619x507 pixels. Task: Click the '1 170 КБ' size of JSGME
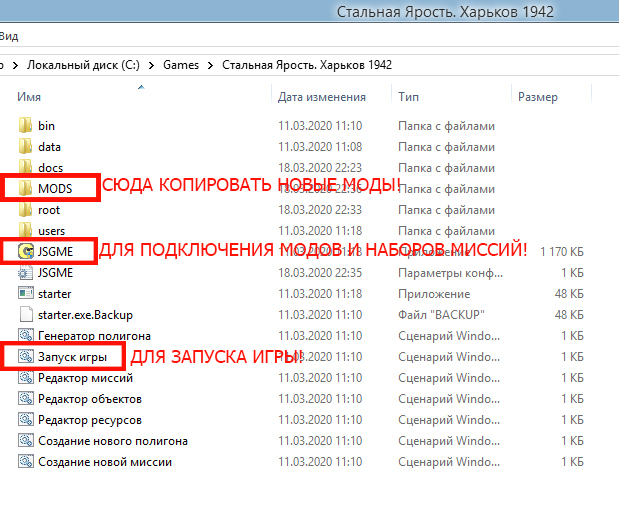[x=562, y=252]
